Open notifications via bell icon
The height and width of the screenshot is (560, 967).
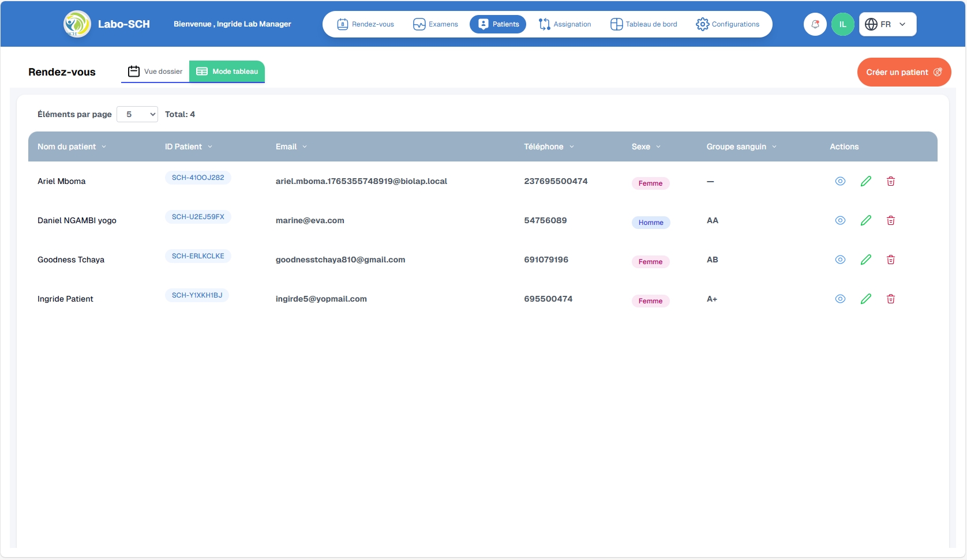click(815, 24)
